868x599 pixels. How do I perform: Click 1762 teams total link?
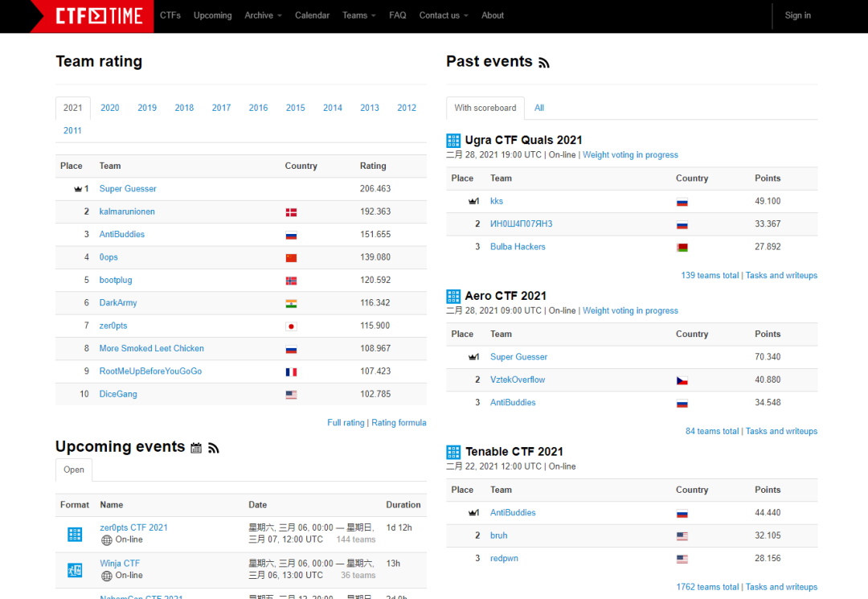click(707, 588)
